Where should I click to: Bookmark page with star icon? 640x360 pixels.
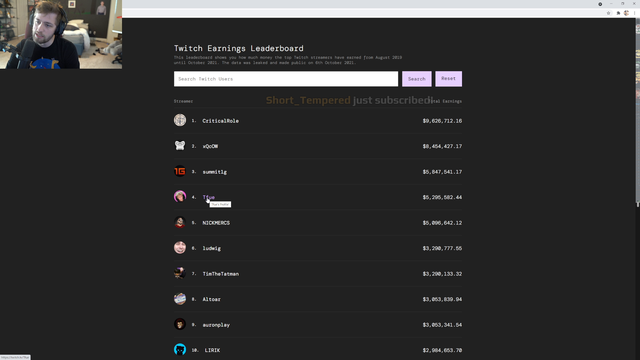pos(609,13)
